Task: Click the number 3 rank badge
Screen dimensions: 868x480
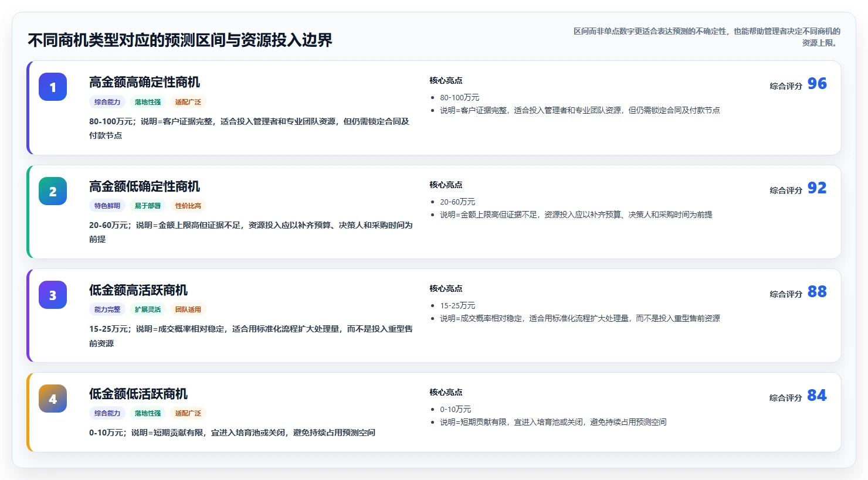Action: coord(53,295)
